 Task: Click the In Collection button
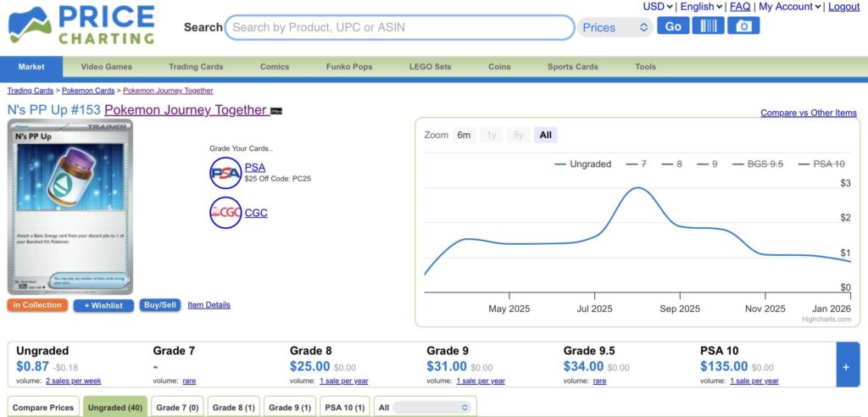click(37, 305)
